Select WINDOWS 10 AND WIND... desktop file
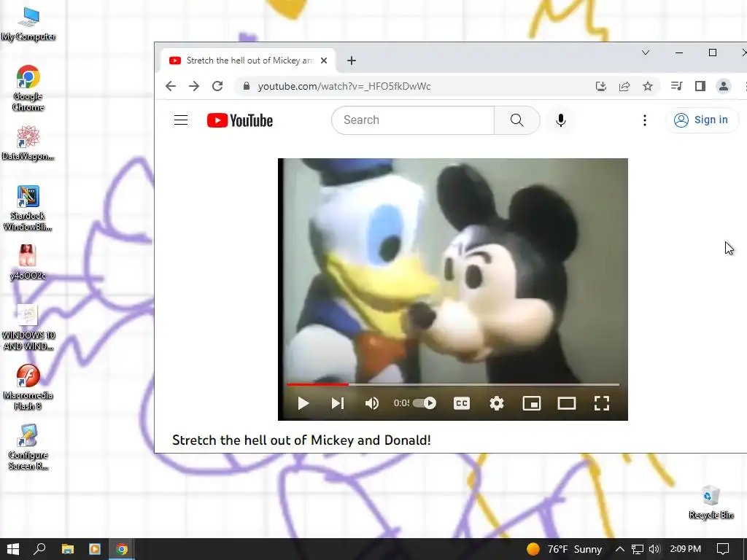 pyautogui.click(x=28, y=327)
